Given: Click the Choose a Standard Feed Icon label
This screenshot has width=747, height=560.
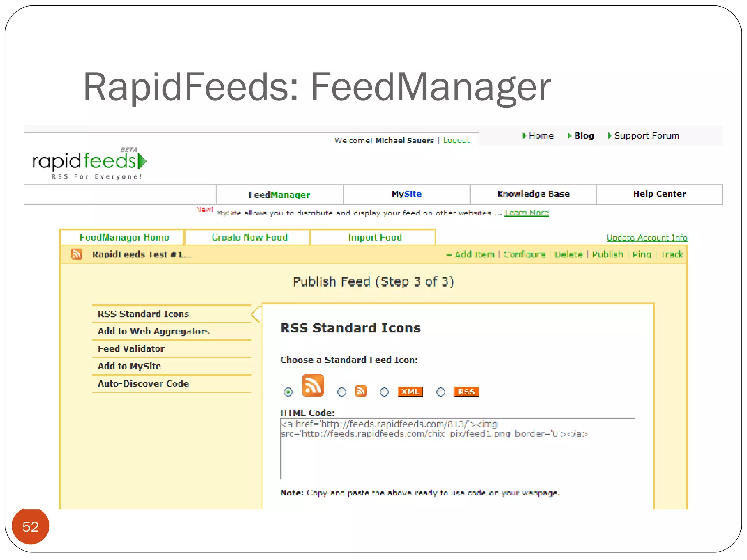Looking at the screenshot, I should point(349,360).
